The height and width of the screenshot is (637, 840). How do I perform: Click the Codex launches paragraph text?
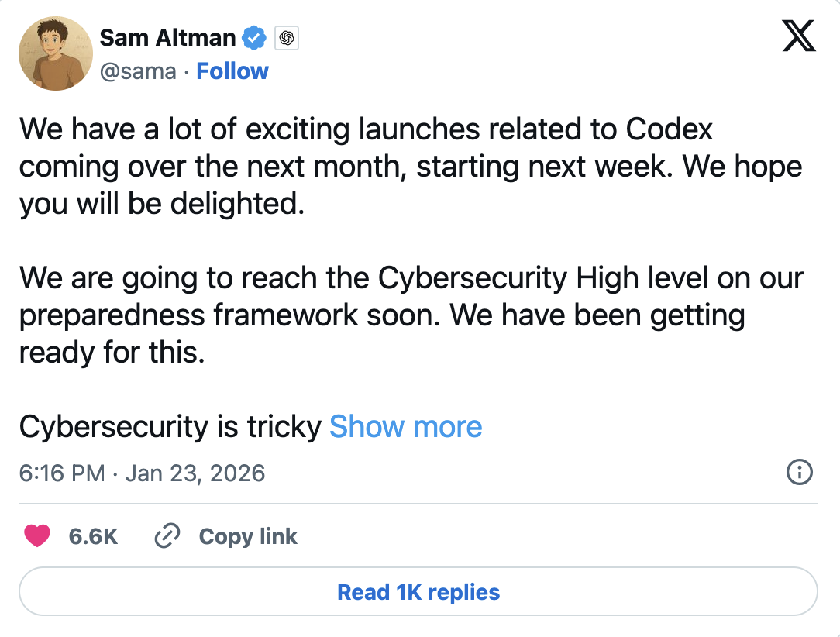pyautogui.click(x=387, y=166)
